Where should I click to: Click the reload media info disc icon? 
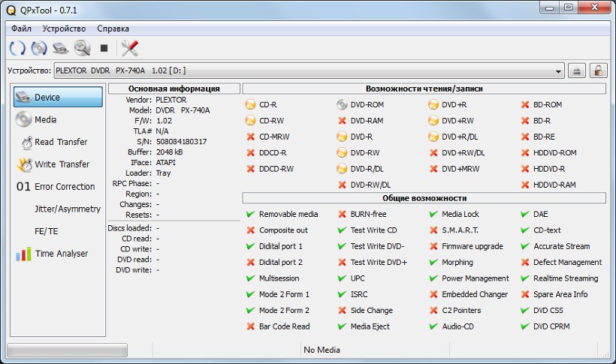pos(38,48)
